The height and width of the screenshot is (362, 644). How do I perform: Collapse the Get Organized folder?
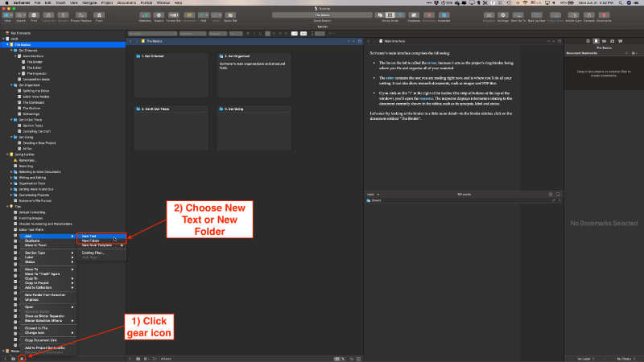pos(11,85)
